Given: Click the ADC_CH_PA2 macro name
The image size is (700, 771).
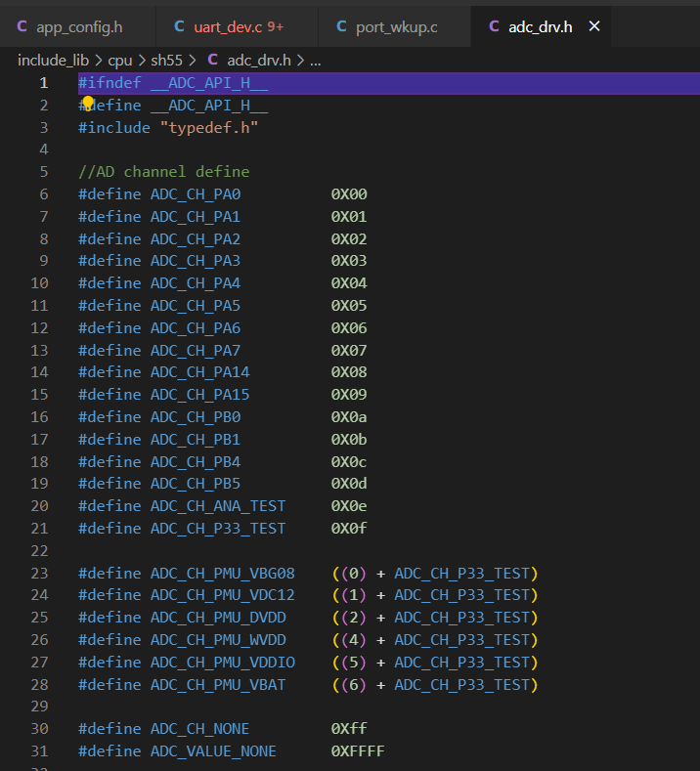Looking at the screenshot, I should tap(196, 239).
